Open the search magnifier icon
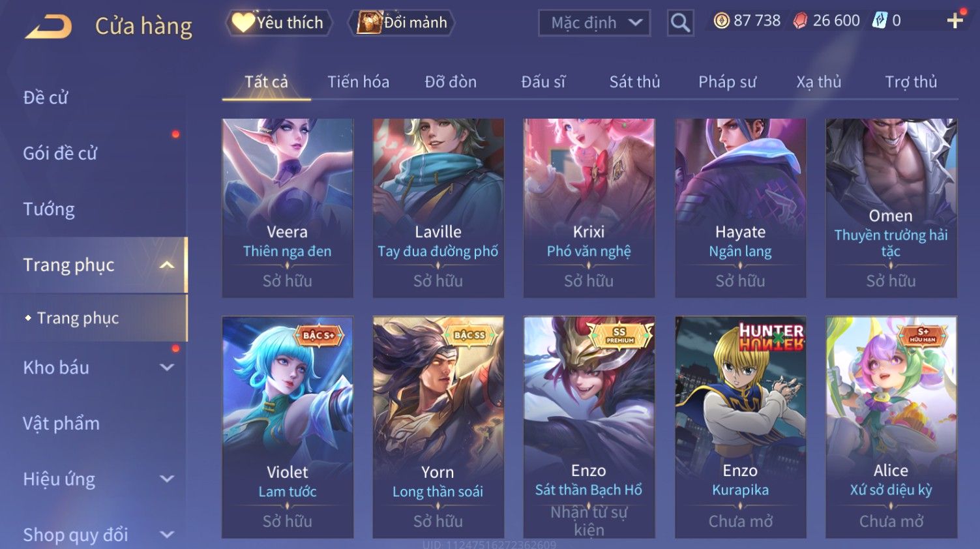The height and width of the screenshot is (549, 980). click(x=680, y=23)
